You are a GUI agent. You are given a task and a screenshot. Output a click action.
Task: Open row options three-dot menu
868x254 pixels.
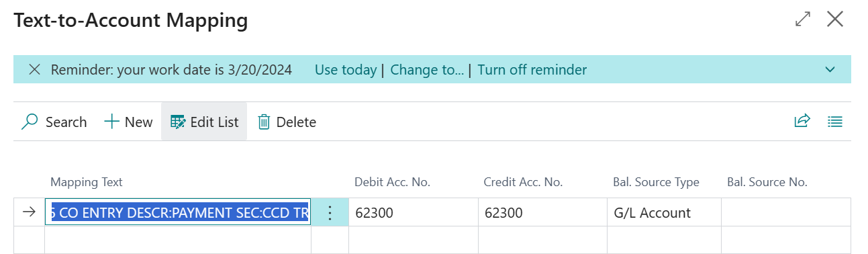330,212
